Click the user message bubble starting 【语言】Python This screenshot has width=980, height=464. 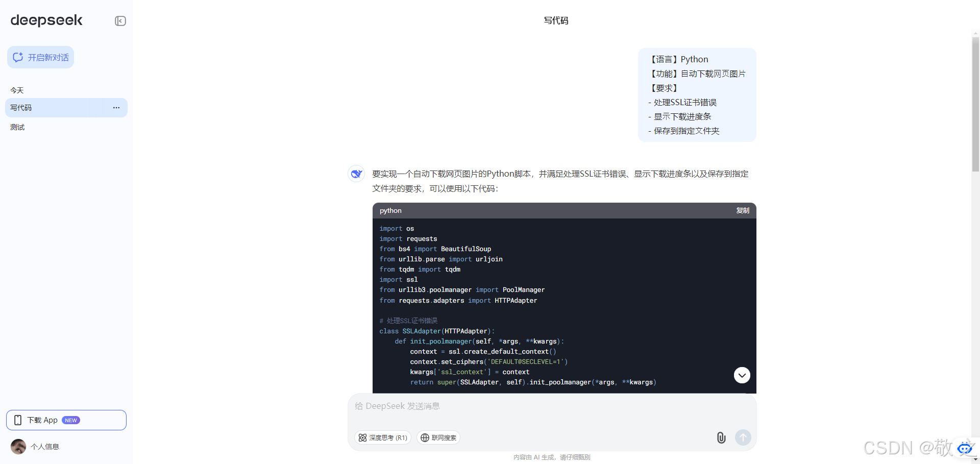697,95
